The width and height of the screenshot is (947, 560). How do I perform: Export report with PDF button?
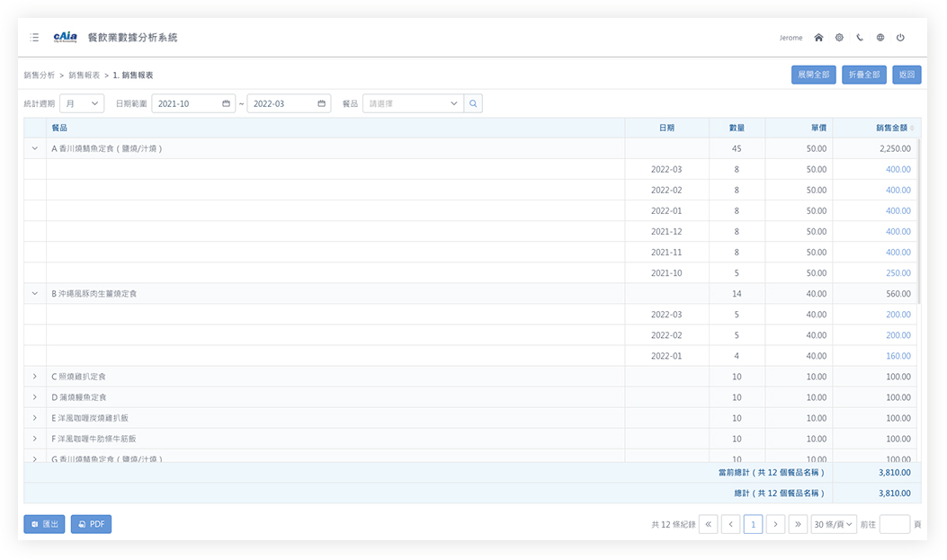[91, 524]
